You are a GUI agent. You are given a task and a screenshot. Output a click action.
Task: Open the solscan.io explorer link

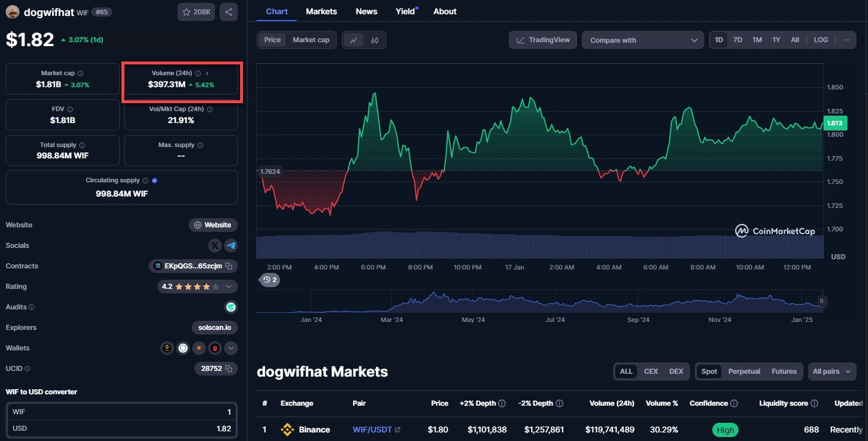pyautogui.click(x=214, y=328)
